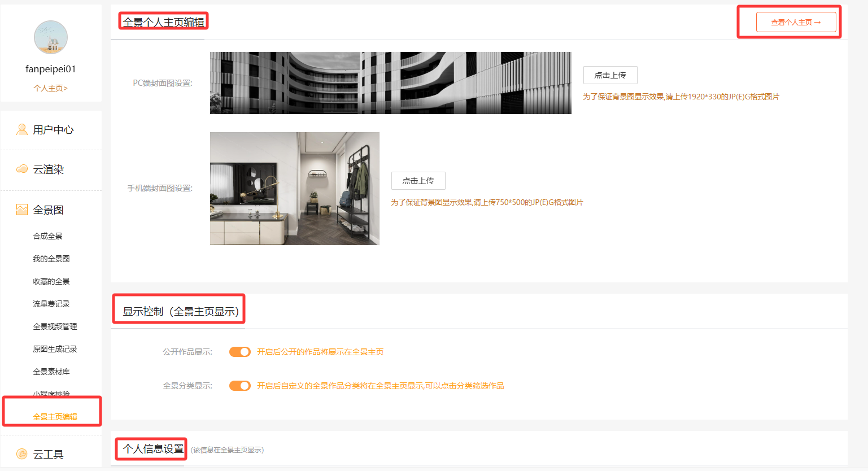Toggle the 公开作品展示 switch

[x=240, y=352]
